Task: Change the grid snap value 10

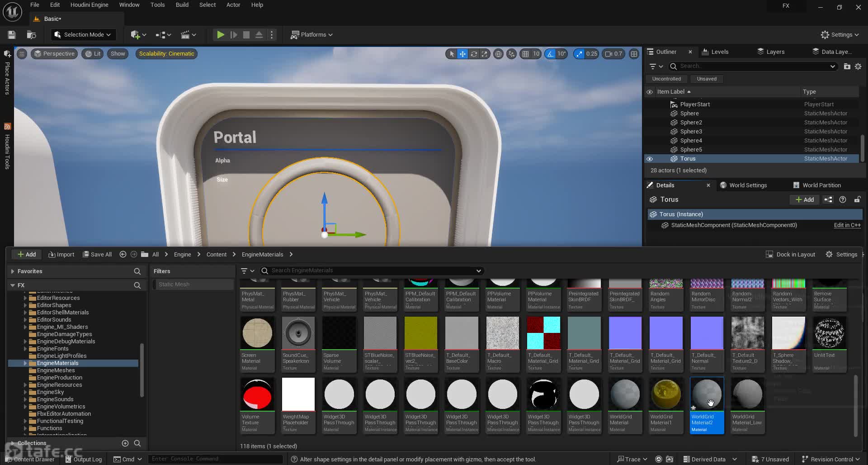Action: [536, 54]
